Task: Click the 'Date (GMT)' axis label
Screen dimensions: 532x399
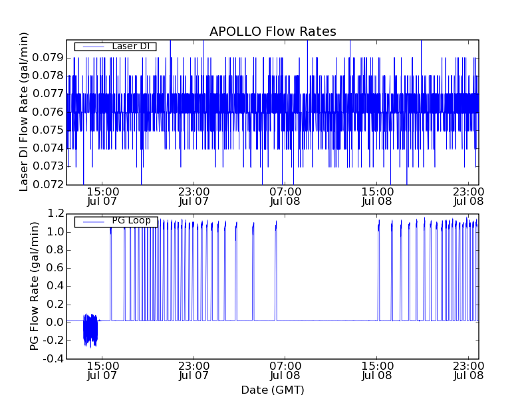Action: click(273, 390)
